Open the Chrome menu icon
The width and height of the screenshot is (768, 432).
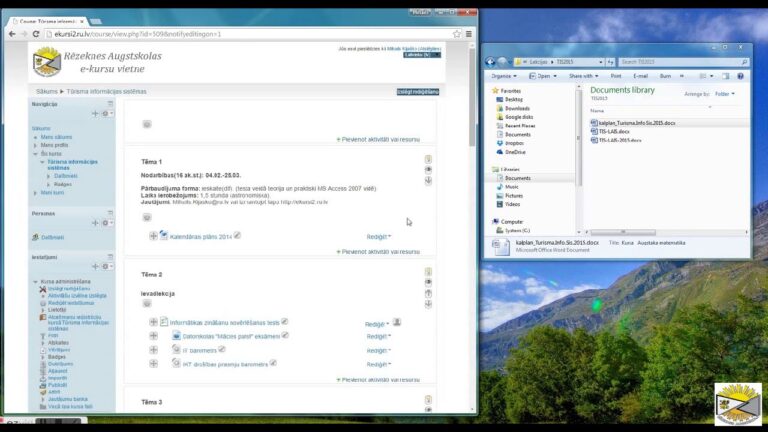[469, 34]
